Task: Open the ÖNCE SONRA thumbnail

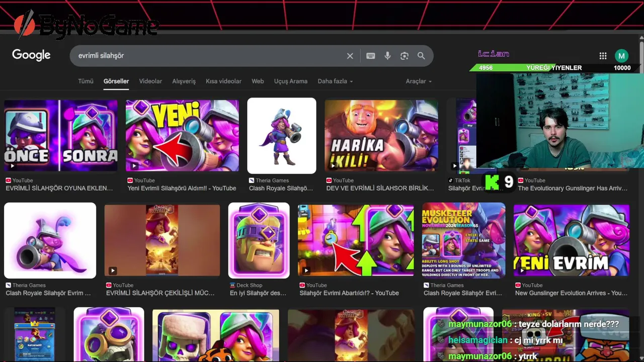Action: pyautogui.click(x=61, y=136)
